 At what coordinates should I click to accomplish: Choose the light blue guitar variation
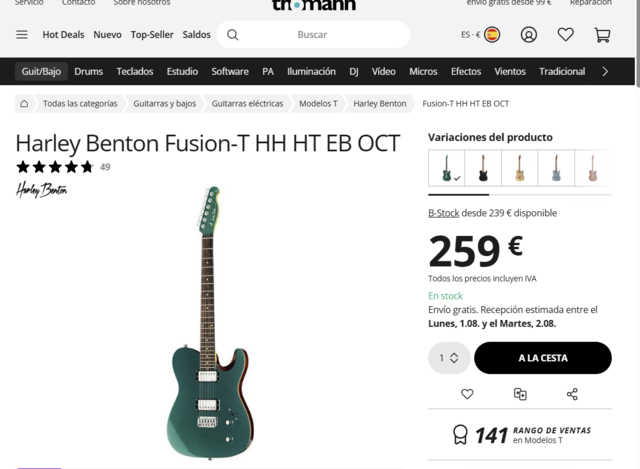[556, 168]
